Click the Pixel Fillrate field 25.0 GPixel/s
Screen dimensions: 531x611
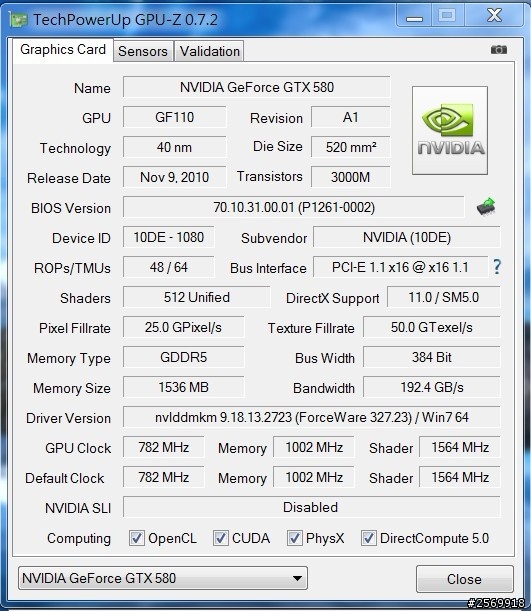point(183,327)
